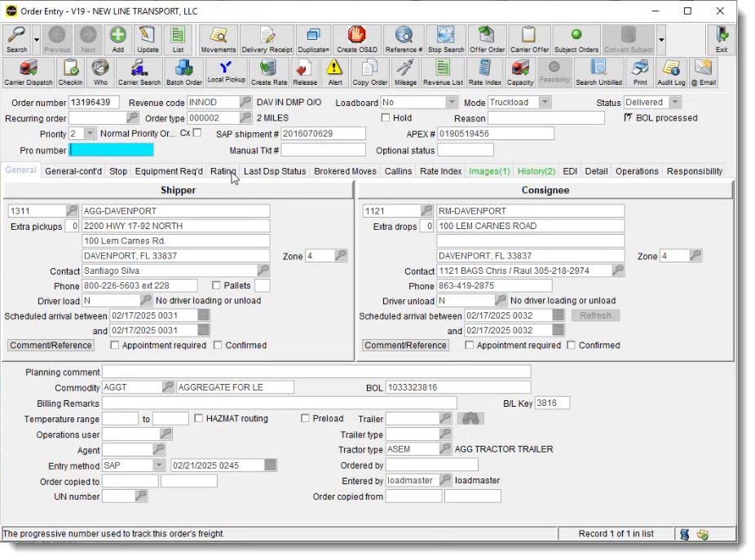This screenshot has height=560, width=755.
Task: Click the Batch Order icon
Action: tap(183, 73)
